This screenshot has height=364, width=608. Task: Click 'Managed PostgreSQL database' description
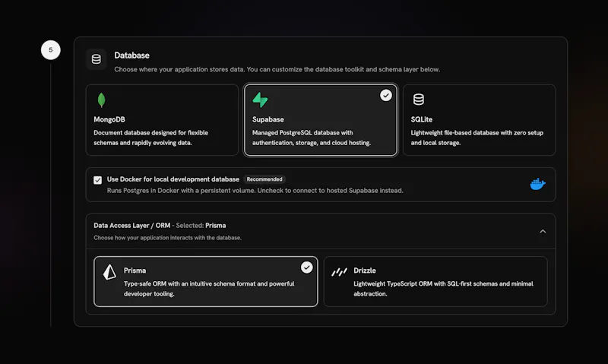tap(312, 138)
